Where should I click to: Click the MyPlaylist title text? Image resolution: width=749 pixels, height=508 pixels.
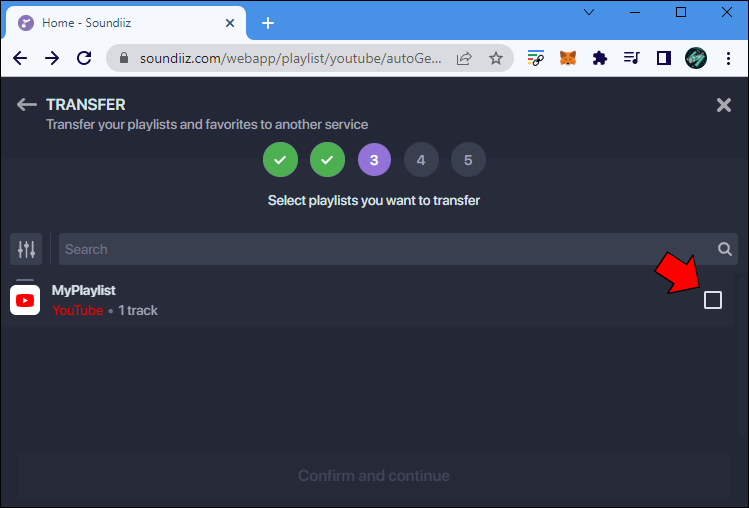pos(84,290)
